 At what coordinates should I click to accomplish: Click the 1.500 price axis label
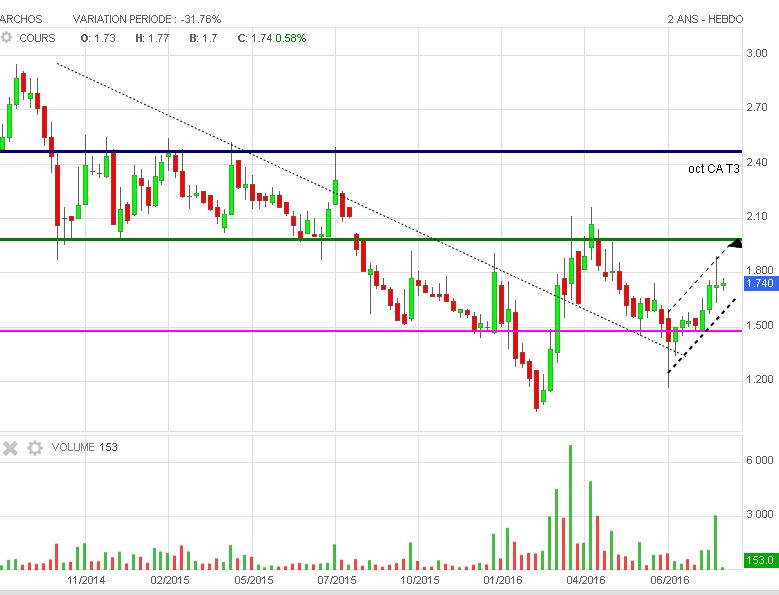tap(760, 325)
